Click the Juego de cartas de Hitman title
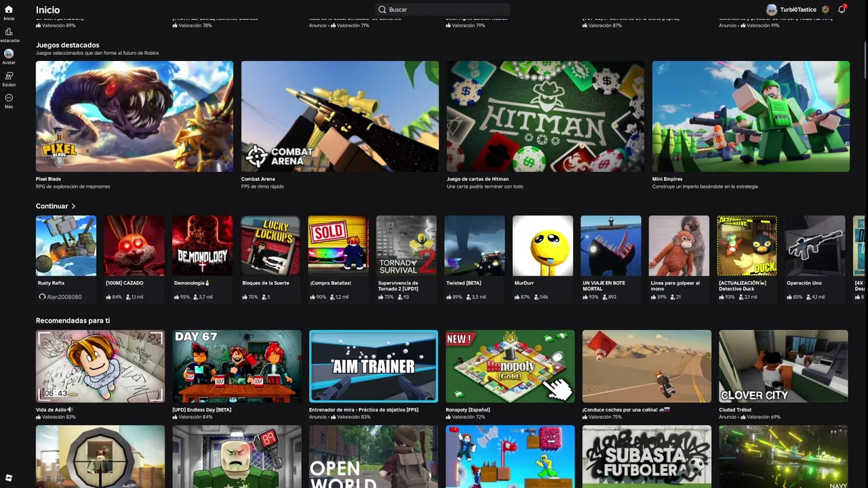 coord(477,179)
